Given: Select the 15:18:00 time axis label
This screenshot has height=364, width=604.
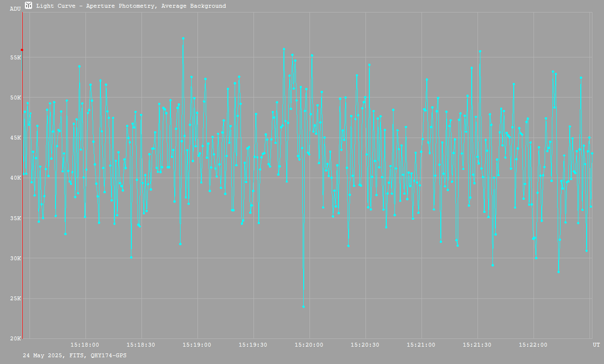Looking at the screenshot, I should [x=85, y=345].
